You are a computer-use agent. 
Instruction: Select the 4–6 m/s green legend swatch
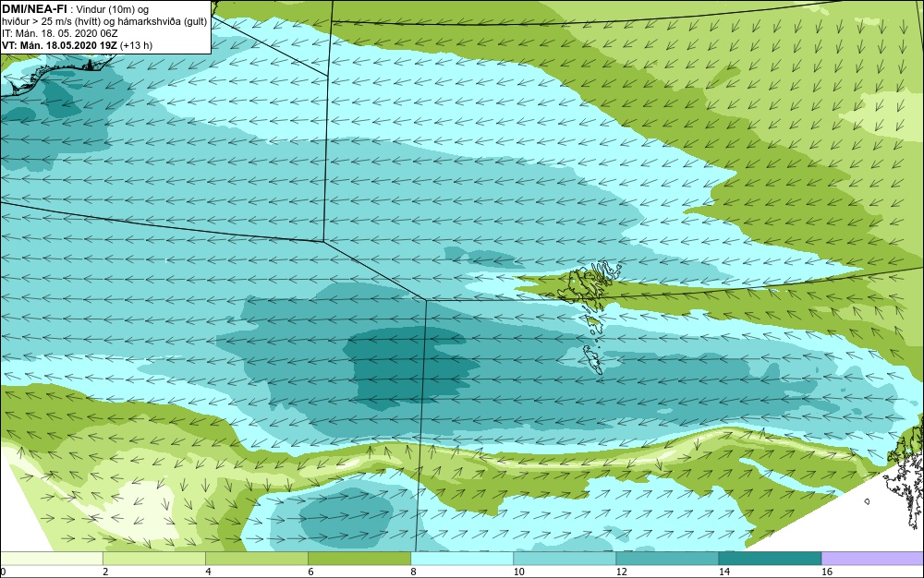(257, 559)
